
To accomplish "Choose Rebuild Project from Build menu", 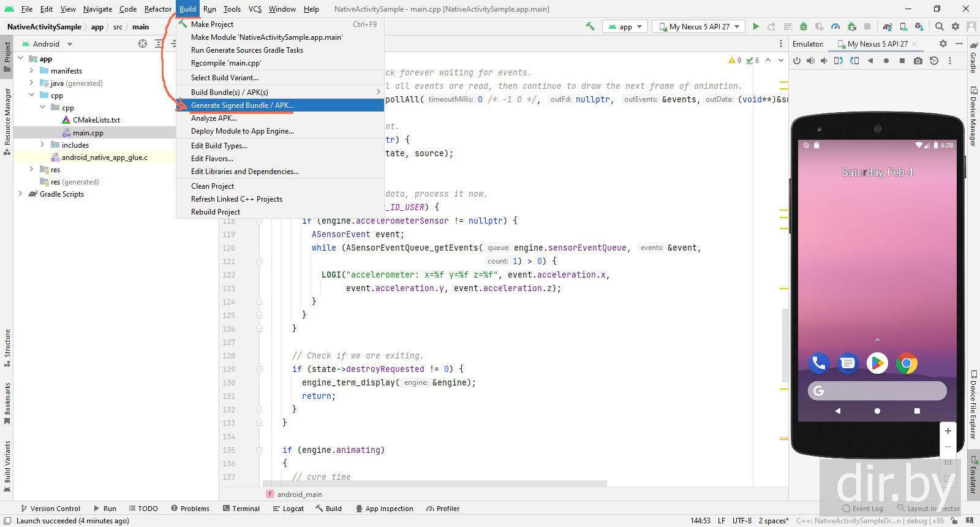I will click(x=215, y=212).
